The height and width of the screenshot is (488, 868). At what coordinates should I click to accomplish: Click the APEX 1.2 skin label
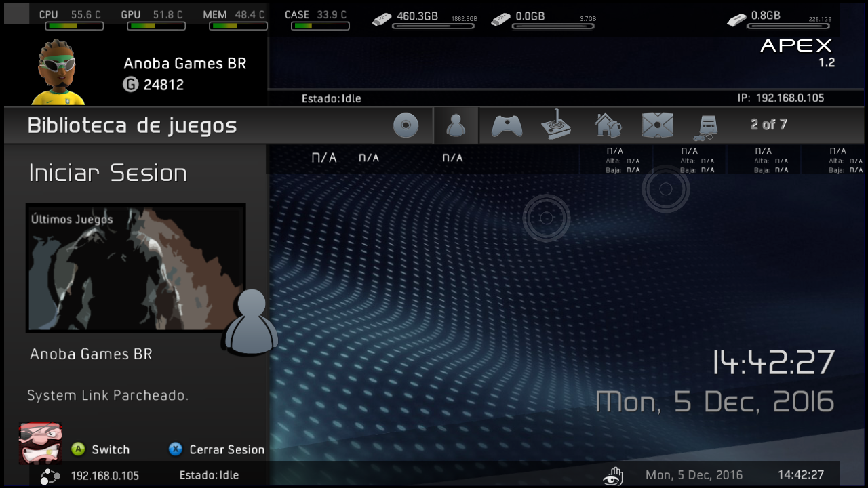[797, 53]
